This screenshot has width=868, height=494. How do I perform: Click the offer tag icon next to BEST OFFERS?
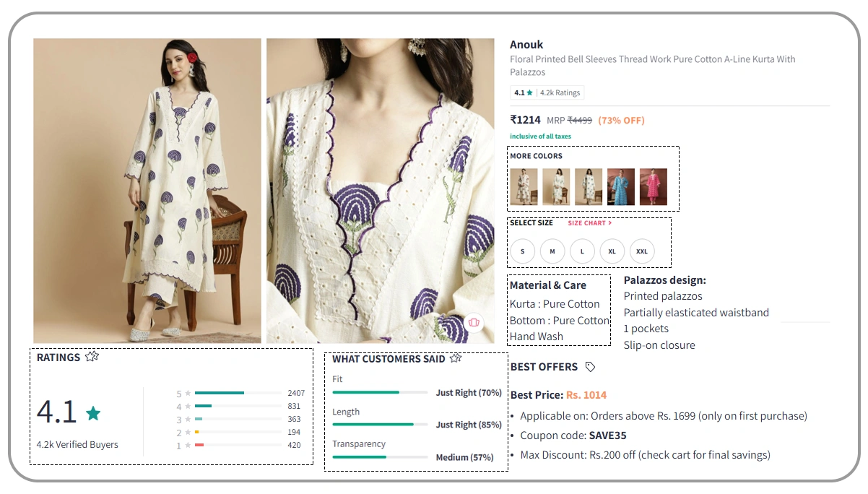pos(590,367)
